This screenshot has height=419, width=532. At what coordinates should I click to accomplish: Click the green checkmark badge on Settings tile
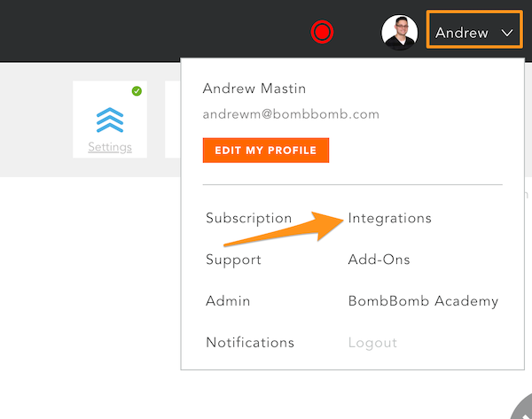pyautogui.click(x=137, y=90)
